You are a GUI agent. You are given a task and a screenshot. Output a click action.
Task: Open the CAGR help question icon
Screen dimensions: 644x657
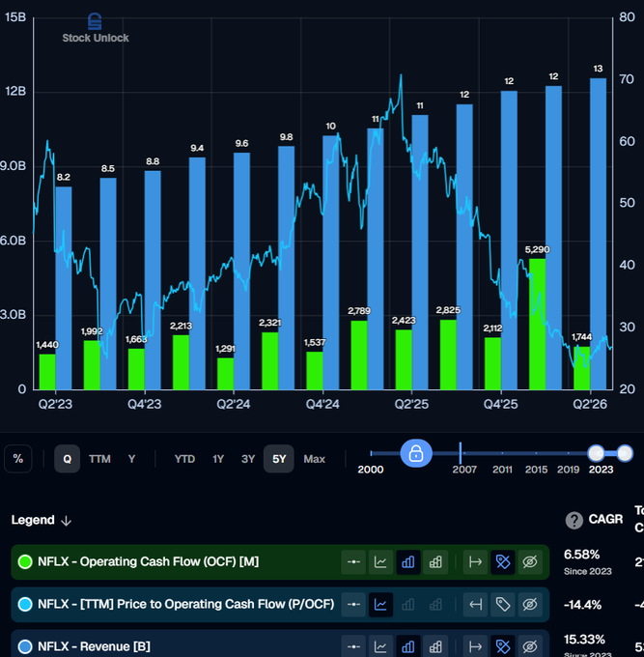(x=574, y=521)
